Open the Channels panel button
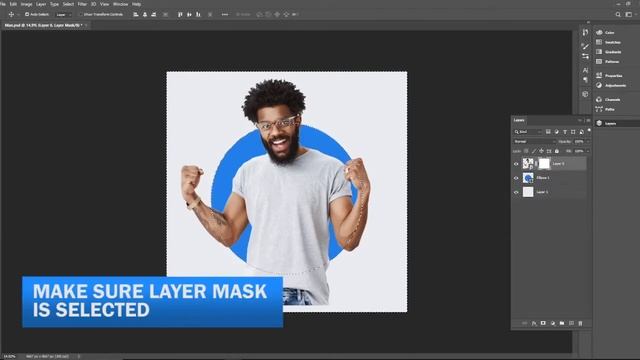This screenshot has width=640, height=360. 608,99
